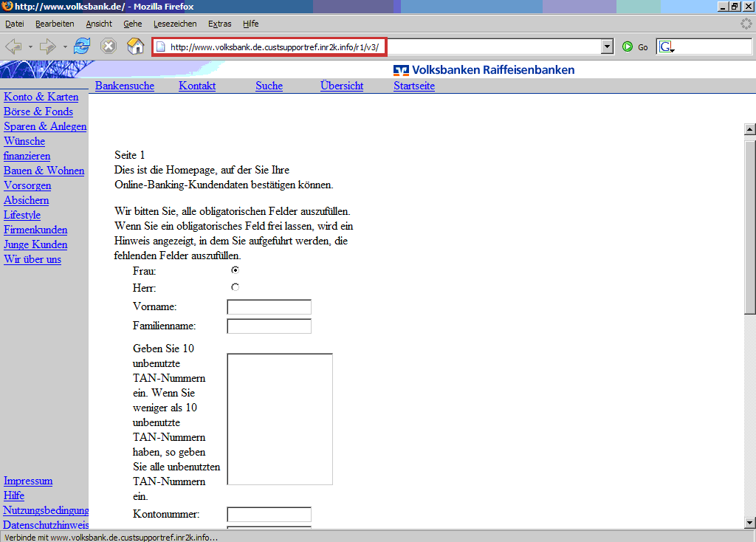Open the Gehe menu
Screen dimensions: 756x542
(133, 24)
